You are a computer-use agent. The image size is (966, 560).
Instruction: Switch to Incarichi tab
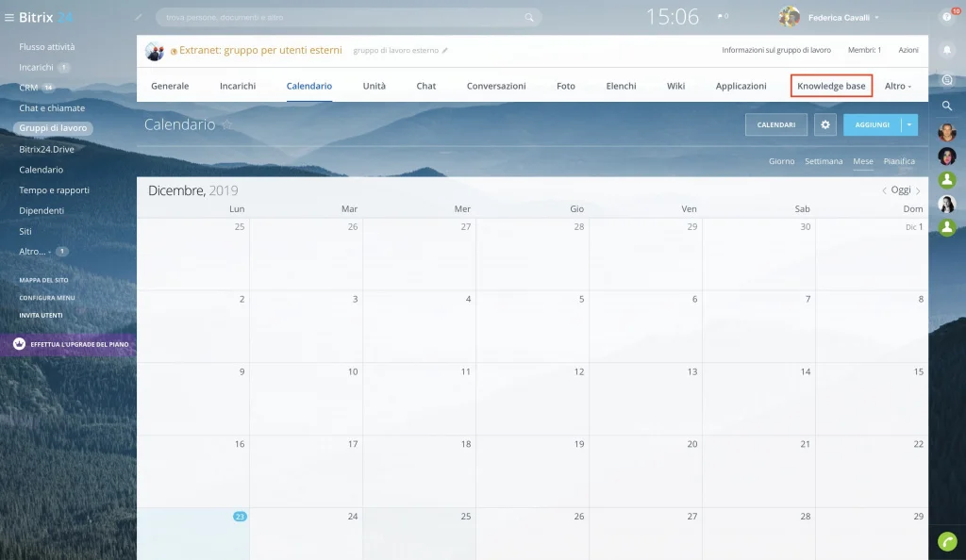238,86
